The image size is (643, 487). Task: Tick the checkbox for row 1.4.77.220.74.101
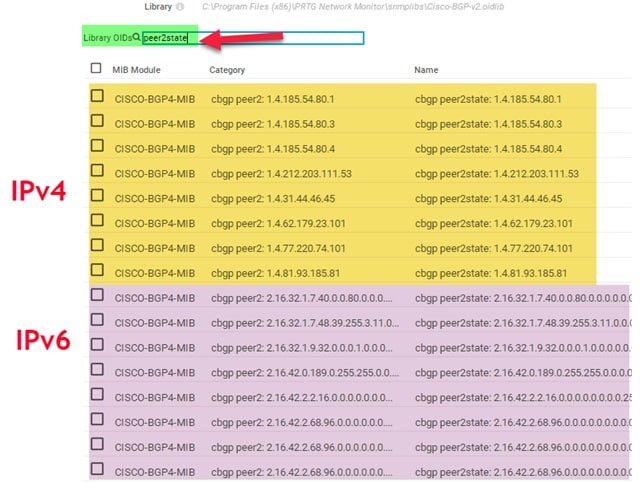[x=97, y=245]
